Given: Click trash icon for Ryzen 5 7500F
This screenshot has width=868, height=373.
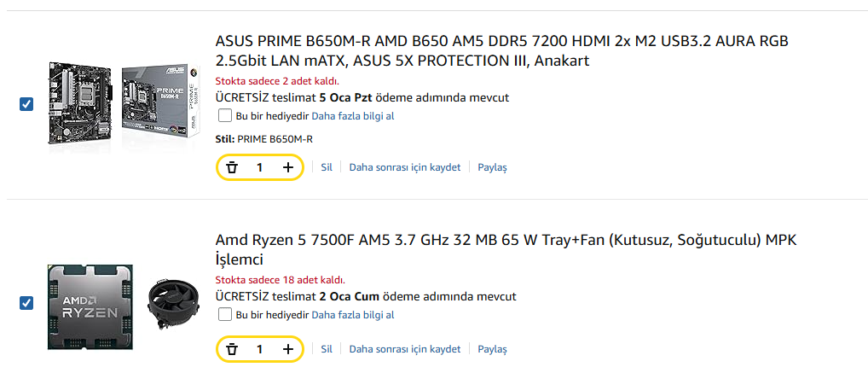Looking at the screenshot, I should pos(232,349).
